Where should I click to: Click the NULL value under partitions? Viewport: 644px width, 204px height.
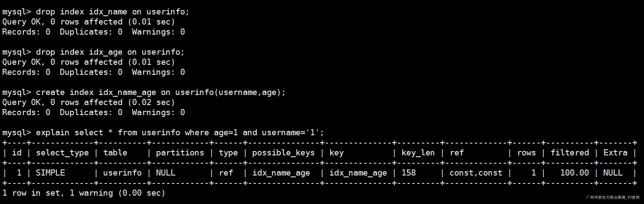[x=165, y=173]
